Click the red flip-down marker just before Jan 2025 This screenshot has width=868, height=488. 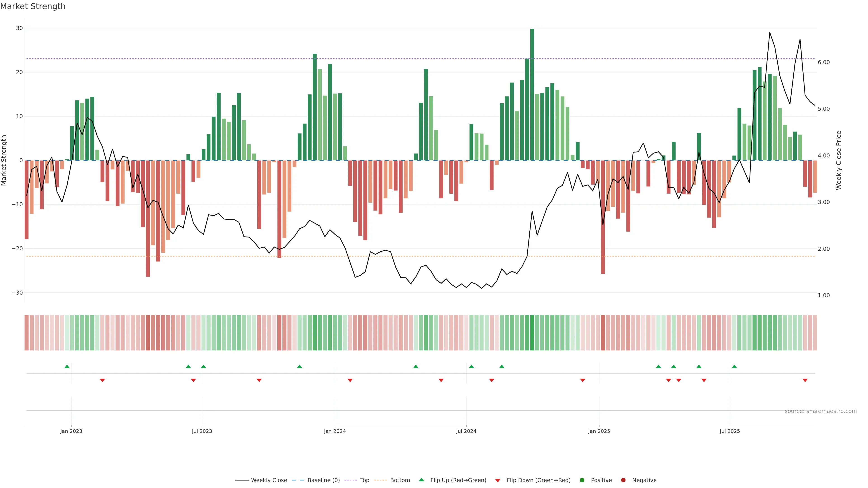coord(583,380)
